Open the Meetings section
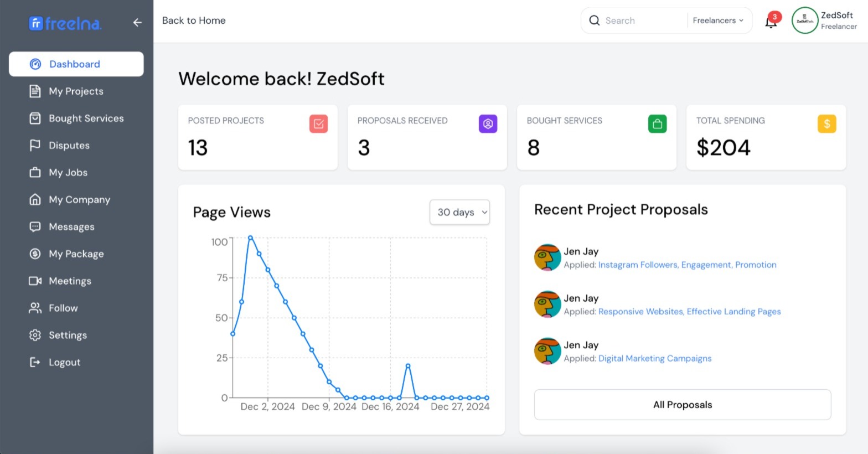 click(x=76, y=281)
